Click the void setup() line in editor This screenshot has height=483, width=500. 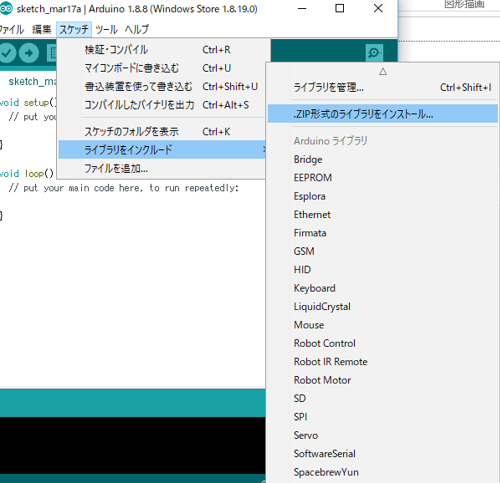[28, 102]
